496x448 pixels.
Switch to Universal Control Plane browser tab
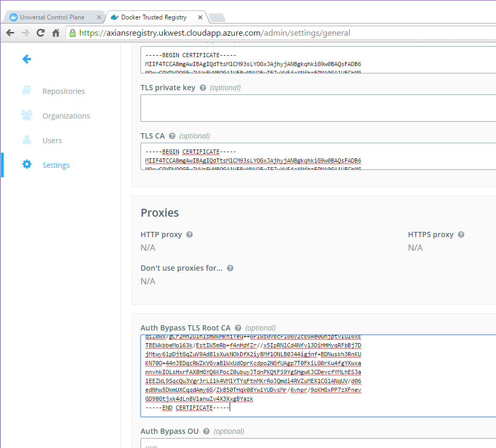pyautogui.click(x=52, y=17)
